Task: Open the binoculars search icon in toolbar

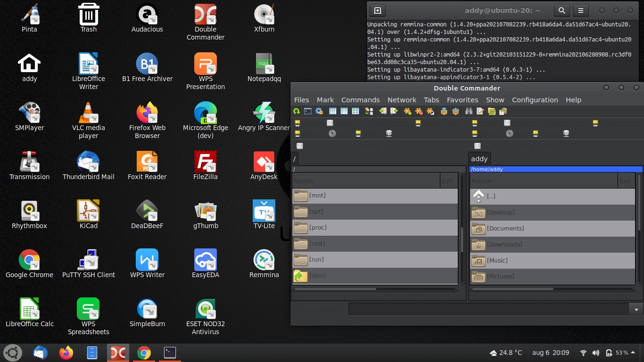Action: coord(469,111)
